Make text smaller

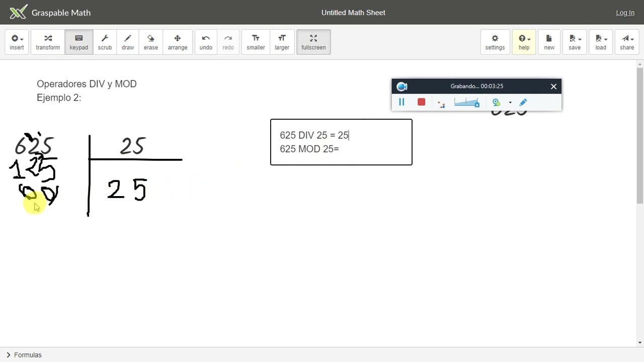pos(256,42)
